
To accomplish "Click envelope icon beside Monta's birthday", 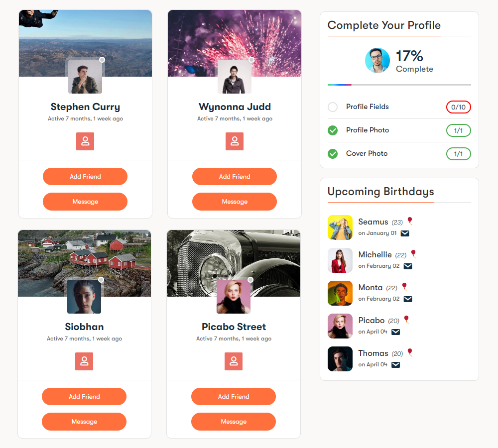I will point(408,299).
